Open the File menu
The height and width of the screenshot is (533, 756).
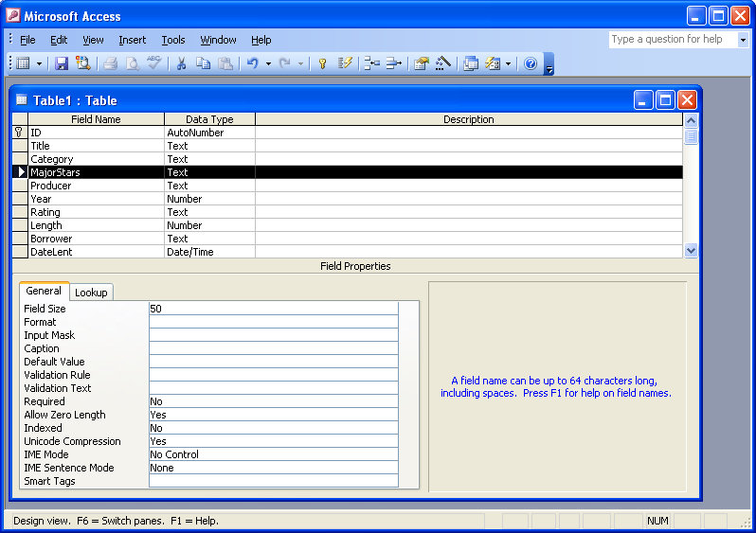27,40
